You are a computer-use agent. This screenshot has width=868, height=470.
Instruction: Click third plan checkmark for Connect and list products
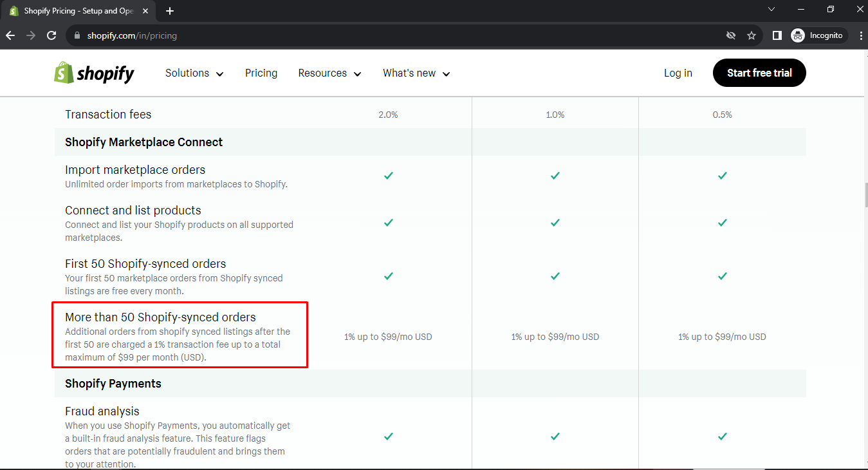pos(723,222)
